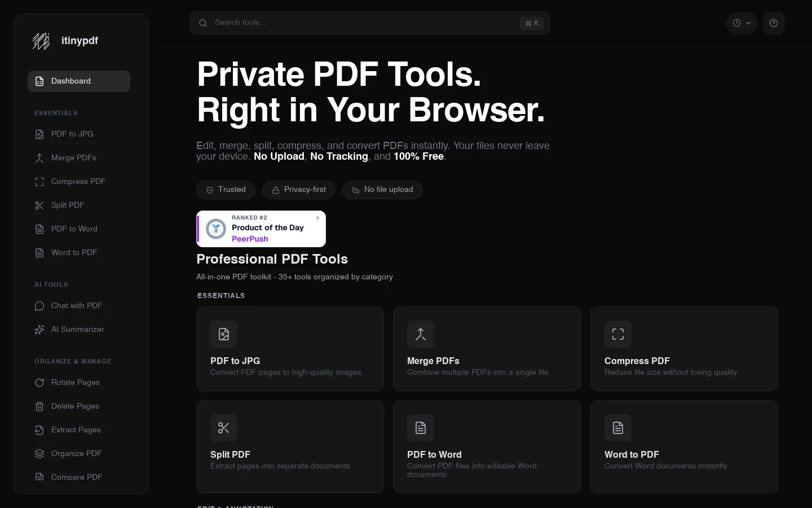812x508 pixels.
Task: Click the itinypdf logo icon
Action: [x=41, y=41]
